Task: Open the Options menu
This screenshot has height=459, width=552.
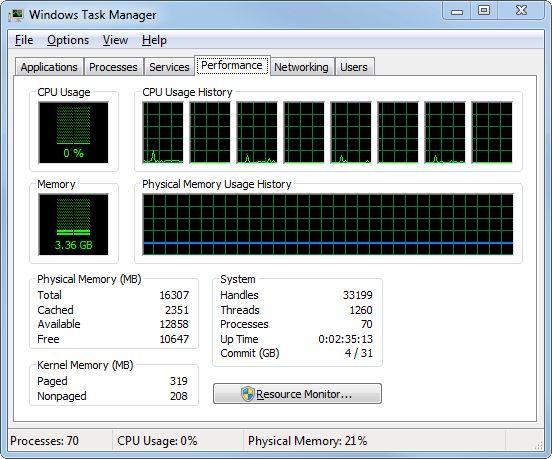Action: click(68, 40)
